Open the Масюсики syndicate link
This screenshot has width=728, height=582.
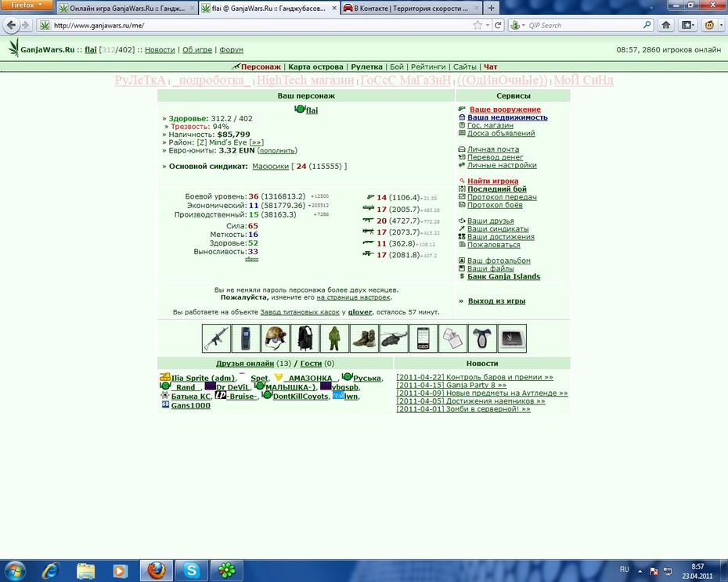tap(270, 166)
